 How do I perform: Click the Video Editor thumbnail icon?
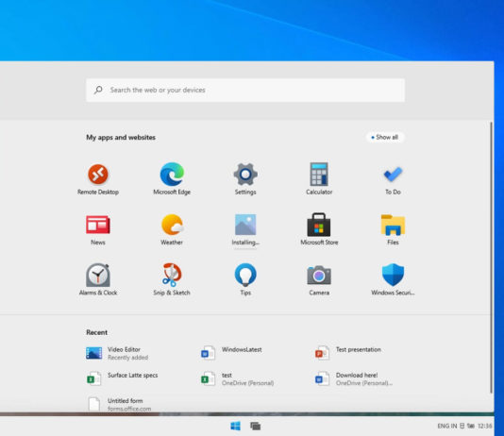pyautogui.click(x=93, y=353)
